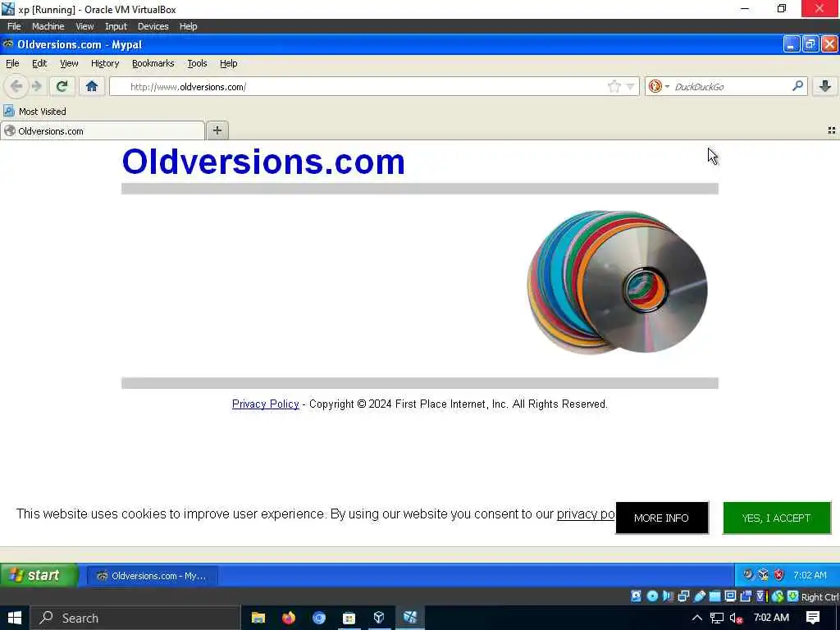The image size is (840, 630).
Task: Open a new tab with the plus button
Action: 217,130
